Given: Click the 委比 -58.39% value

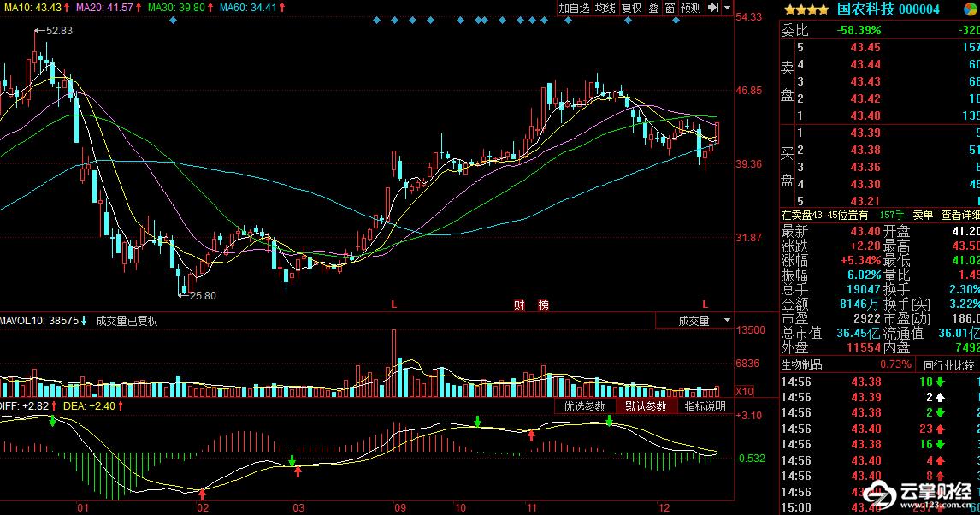Looking at the screenshot, I should 859,30.
